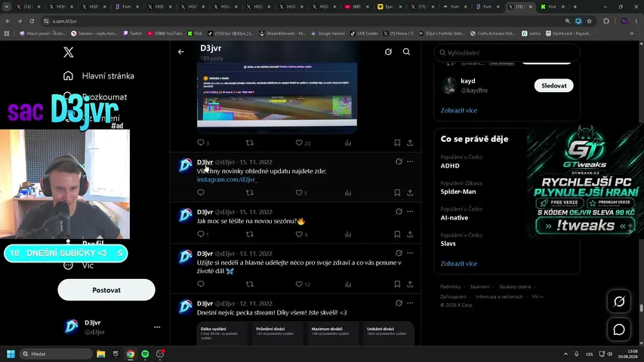
Task: Open ADHD trending topic
Action: coord(450,166)
